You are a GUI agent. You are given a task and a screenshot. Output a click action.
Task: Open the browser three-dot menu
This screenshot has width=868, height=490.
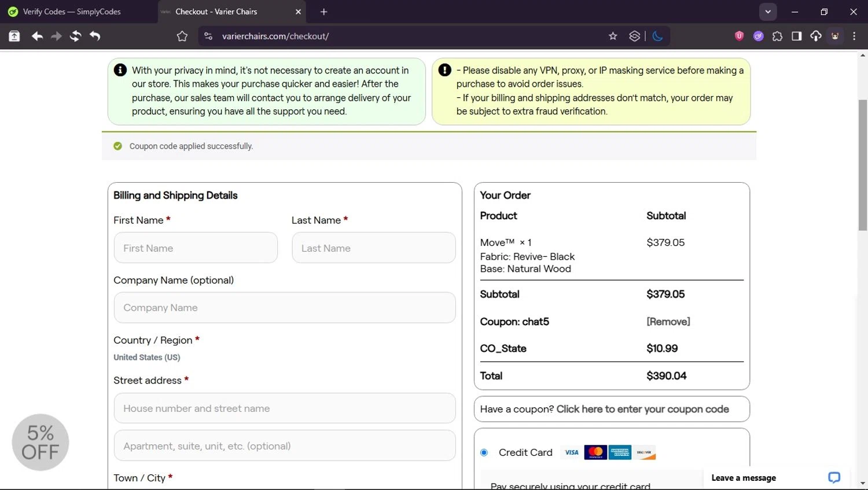(x=854, y=36)
